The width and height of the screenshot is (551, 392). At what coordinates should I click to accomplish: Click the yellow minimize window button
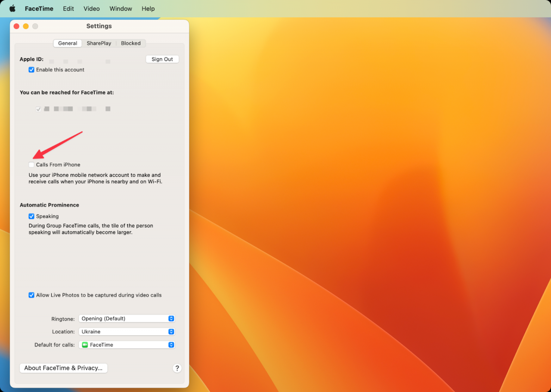pyautogui.click(x=26, y=26)
